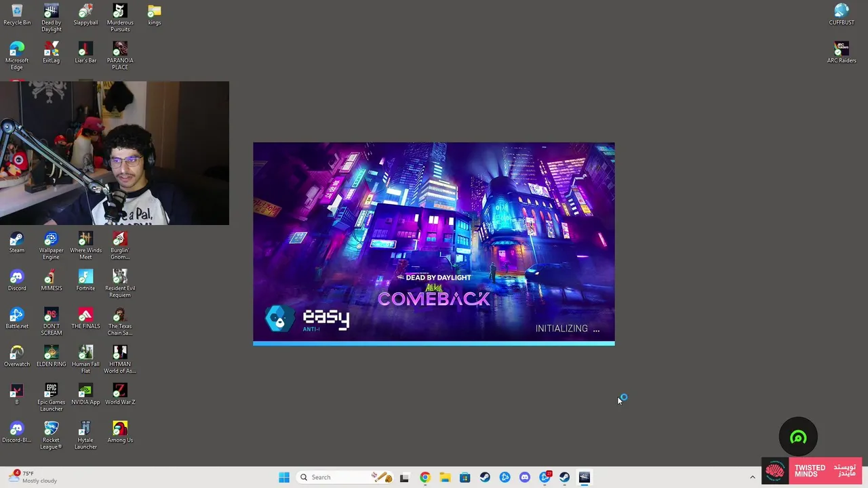Select the Recycle Bin desktop icon
Viewport: 868px width, 488px height.
pyautogui.click(x=17, y=15)
